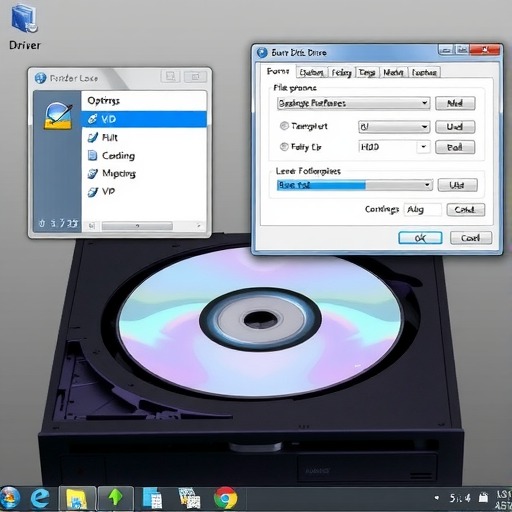Click the Nel button
The height and width of the screenshot is (512, 512).
[455, 103]
